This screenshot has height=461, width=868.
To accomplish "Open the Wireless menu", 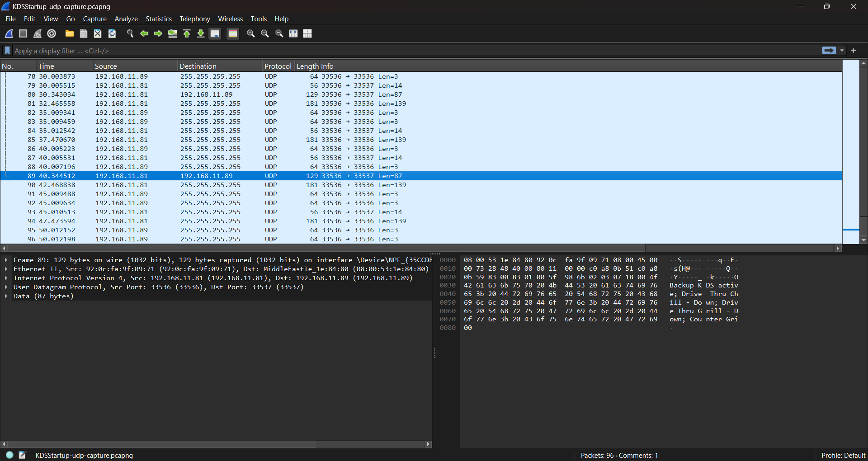I will click(230, 19).
